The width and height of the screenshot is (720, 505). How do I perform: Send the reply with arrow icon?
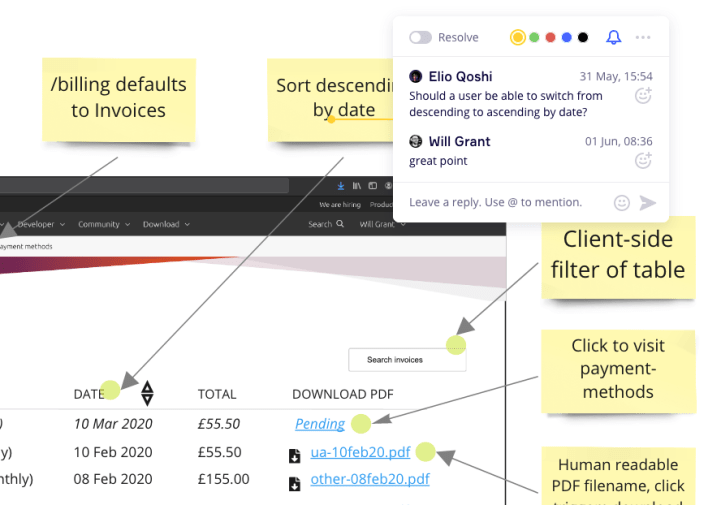click(x=647, y=202)
